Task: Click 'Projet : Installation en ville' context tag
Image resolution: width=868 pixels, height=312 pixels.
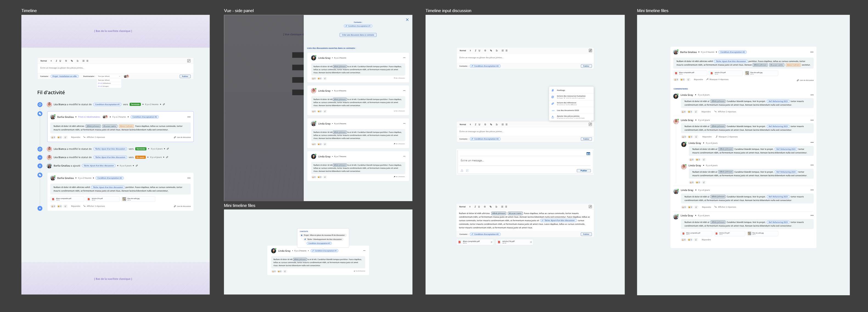Action: (64, 76)
